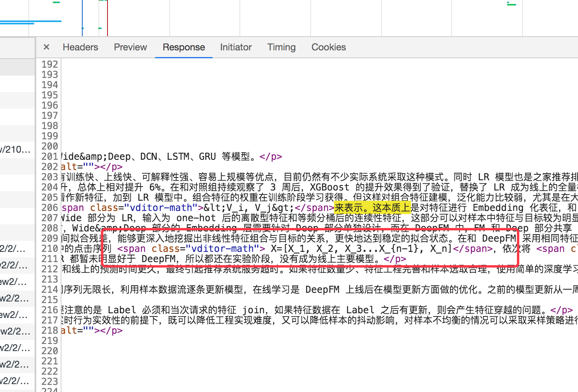Open the Preview tab
Viewport: 578px width, 392px height.
click(130, 47)
